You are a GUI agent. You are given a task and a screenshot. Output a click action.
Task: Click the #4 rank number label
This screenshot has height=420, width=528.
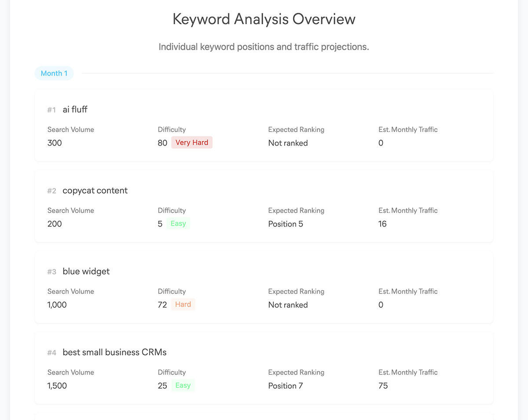[x=52, y=353]
